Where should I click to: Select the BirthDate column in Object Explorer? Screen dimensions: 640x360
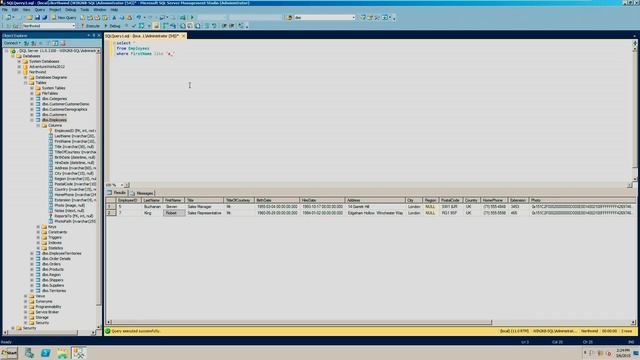(75, 157)
